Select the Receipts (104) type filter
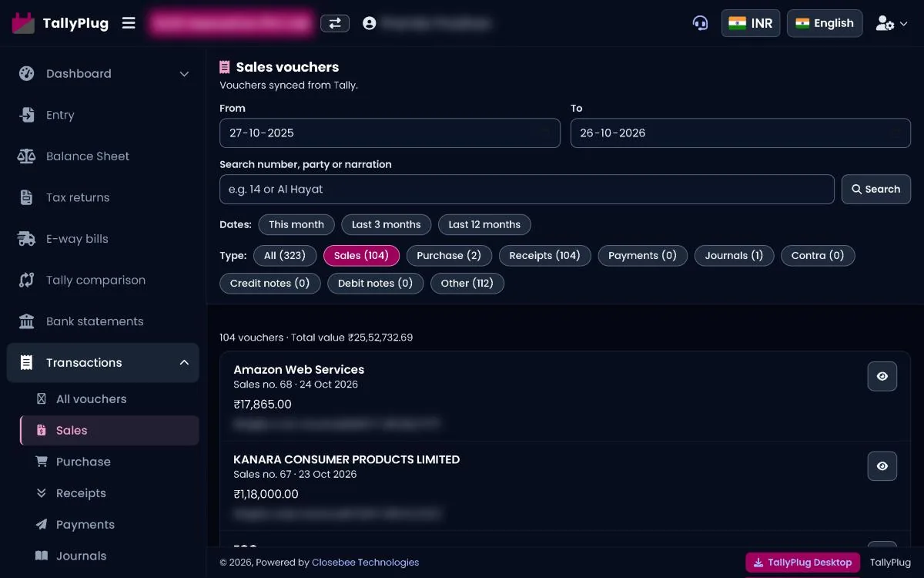 tap(544, 256)
